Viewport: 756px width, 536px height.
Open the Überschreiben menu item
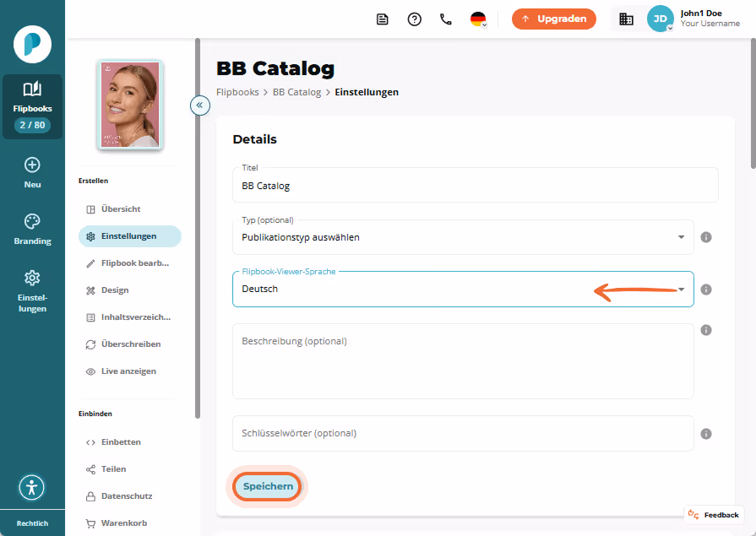(x=130, y=344)
